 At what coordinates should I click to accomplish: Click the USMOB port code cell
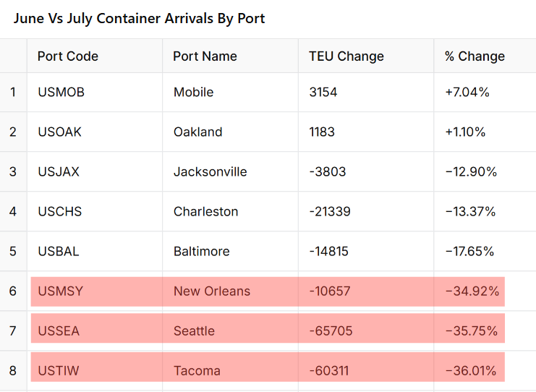pos(61,93)
